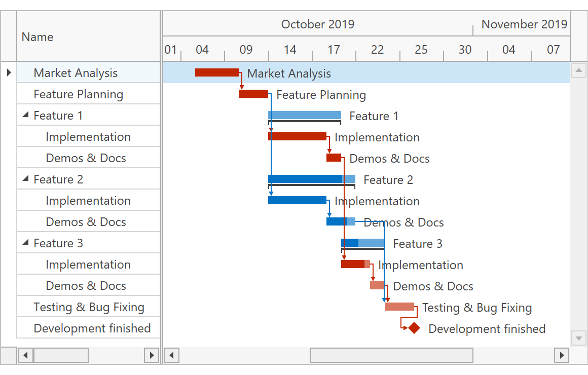Select Feature 1 row in task list
This screenshot has height=375, width=588.
click(x=89, y=115)
